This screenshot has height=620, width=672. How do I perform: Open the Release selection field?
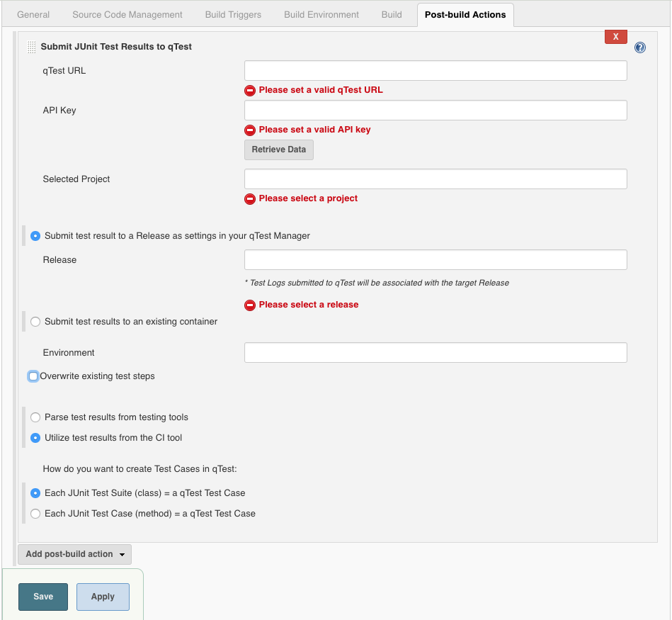(x=435, y=260)
